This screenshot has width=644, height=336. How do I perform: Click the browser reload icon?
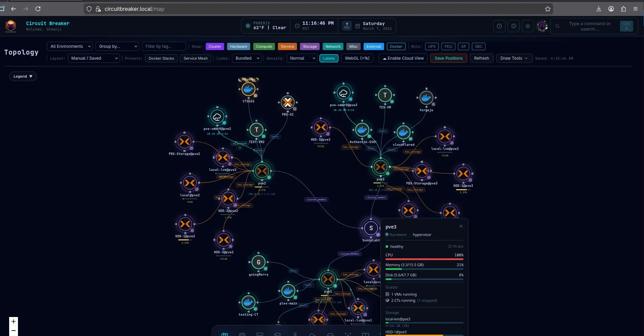pyautogui.click(x=38, y=9)
